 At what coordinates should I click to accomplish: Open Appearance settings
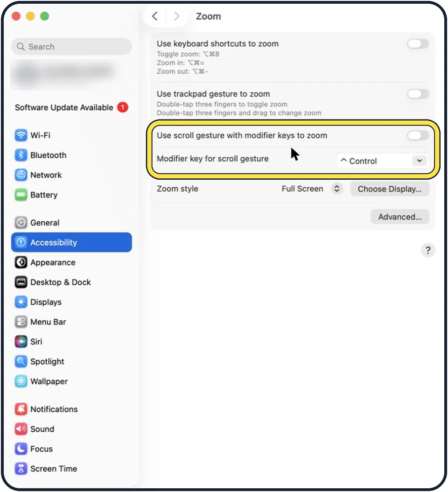point(71,262)
